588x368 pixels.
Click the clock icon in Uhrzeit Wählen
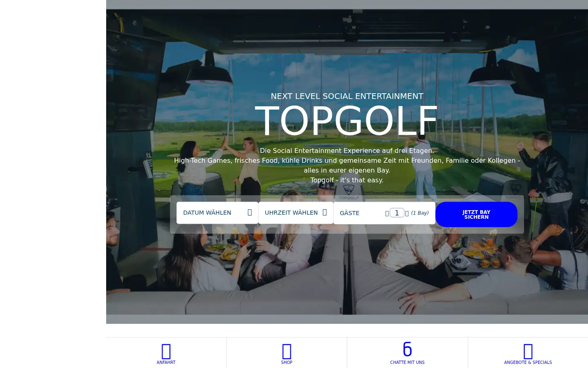325,212
